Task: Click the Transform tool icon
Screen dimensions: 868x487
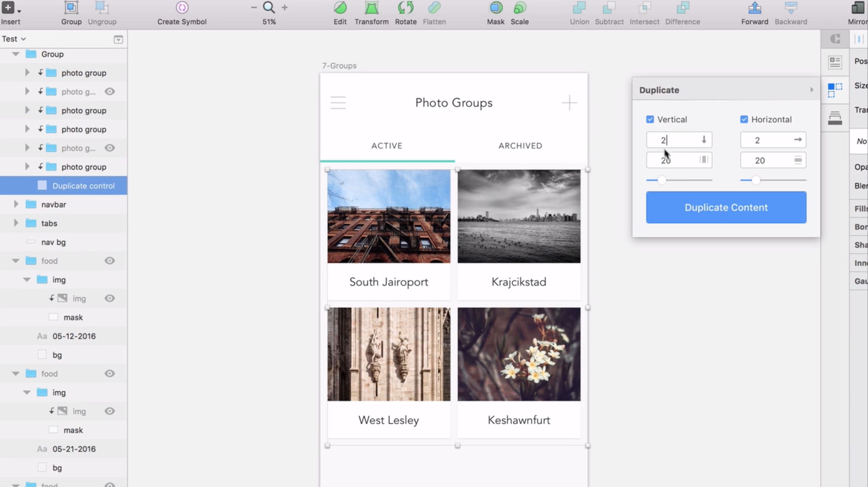Action: pos(372,8)
